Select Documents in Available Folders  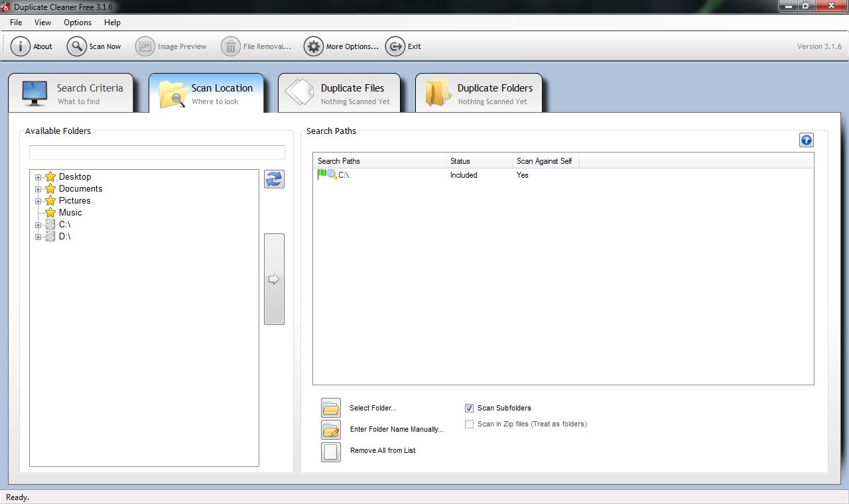(x=80, y=189)
